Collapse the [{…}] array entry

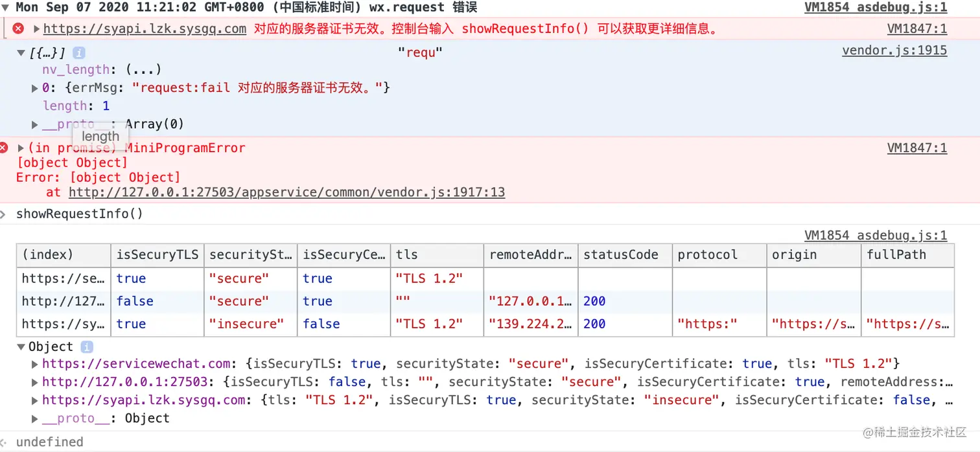(x=21, y=52)
